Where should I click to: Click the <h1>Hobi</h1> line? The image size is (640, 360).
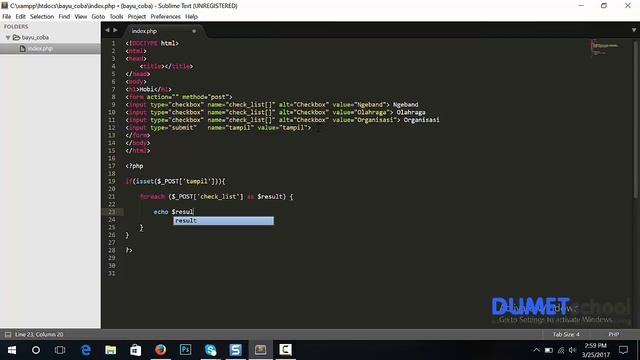coord(149,89)
